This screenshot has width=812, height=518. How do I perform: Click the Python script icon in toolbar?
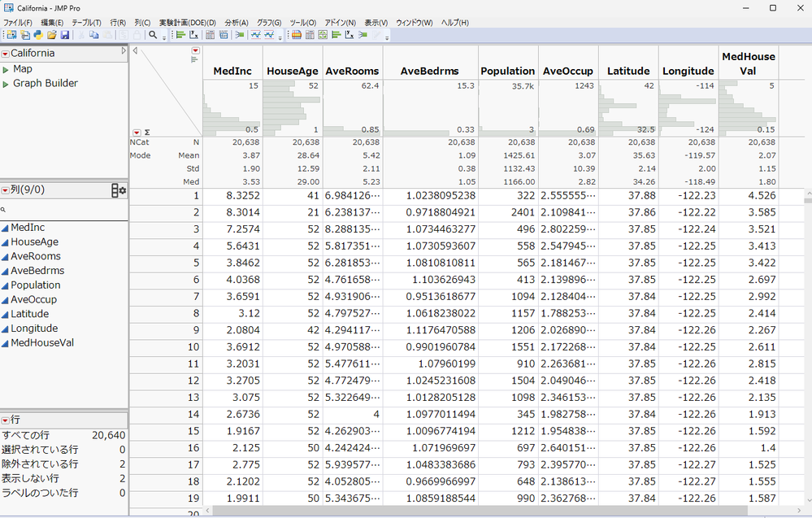tap(38, 36)
